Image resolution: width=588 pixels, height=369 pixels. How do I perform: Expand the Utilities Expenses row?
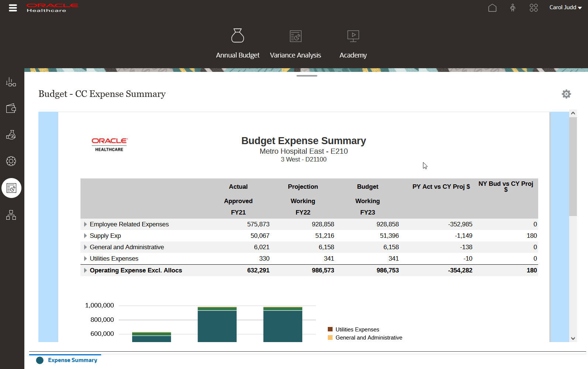tap(85, 258)
